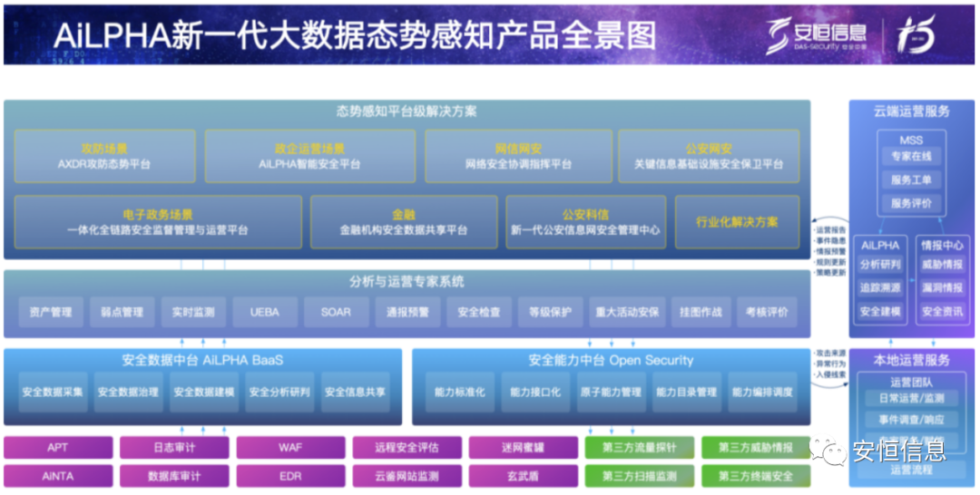Select the 攻防场景 AXDR攻防态势平台 box
Screen dimensions: 980x495
105,157
